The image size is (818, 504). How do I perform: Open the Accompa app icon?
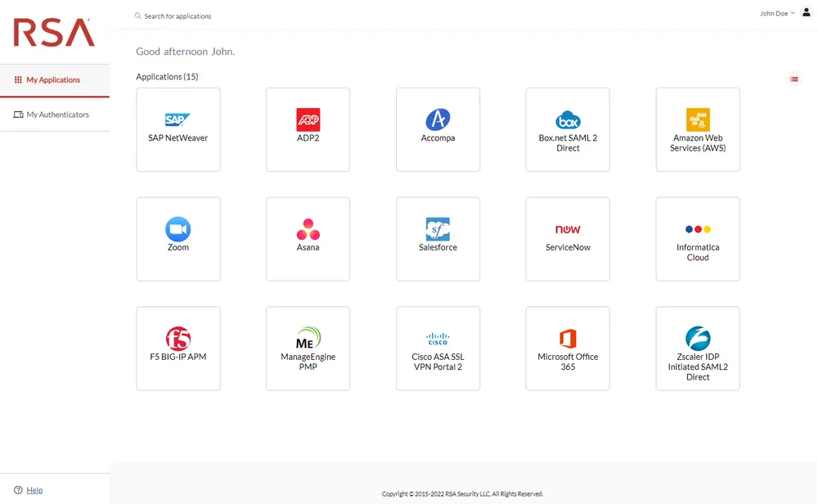438,119
